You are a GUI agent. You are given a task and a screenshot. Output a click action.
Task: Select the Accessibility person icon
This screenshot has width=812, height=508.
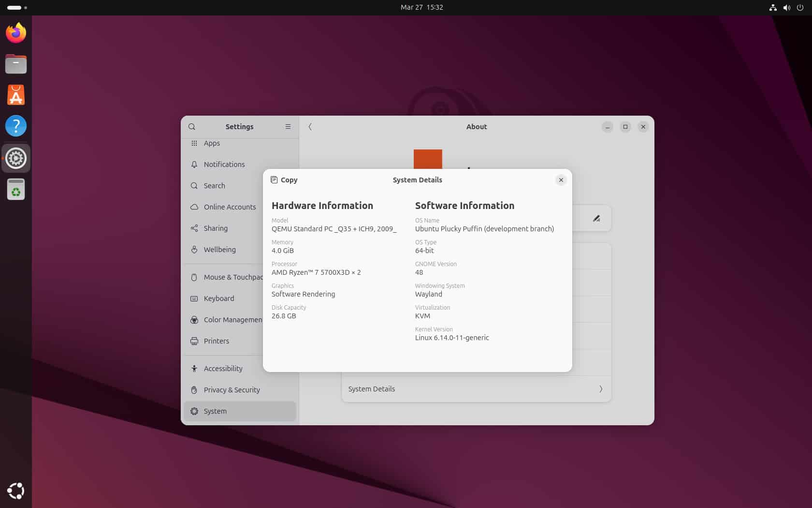point(194,368)
